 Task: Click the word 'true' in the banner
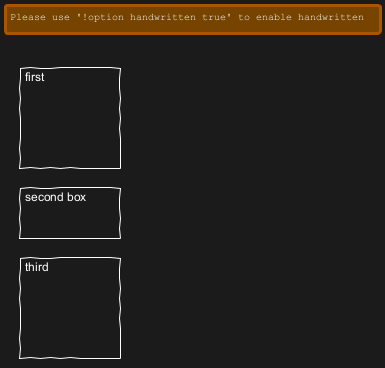(x=214, y=17)
